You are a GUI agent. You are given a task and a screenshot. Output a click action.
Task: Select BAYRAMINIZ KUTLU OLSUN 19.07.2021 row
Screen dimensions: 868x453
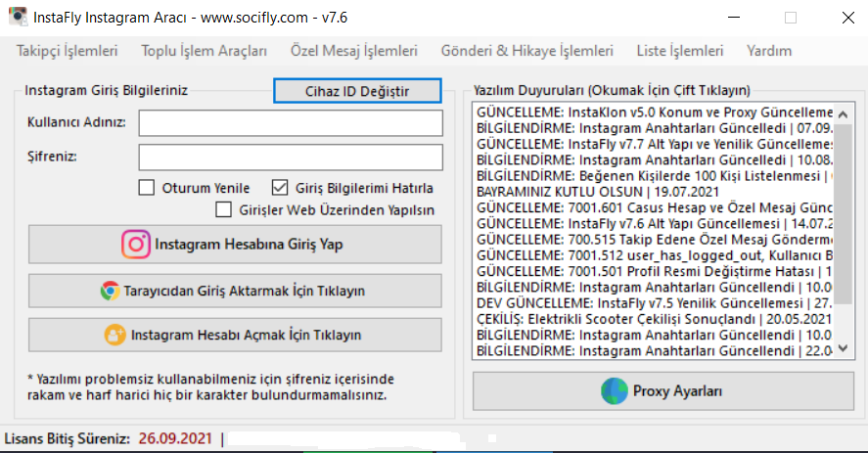click(x=654, y=192)
